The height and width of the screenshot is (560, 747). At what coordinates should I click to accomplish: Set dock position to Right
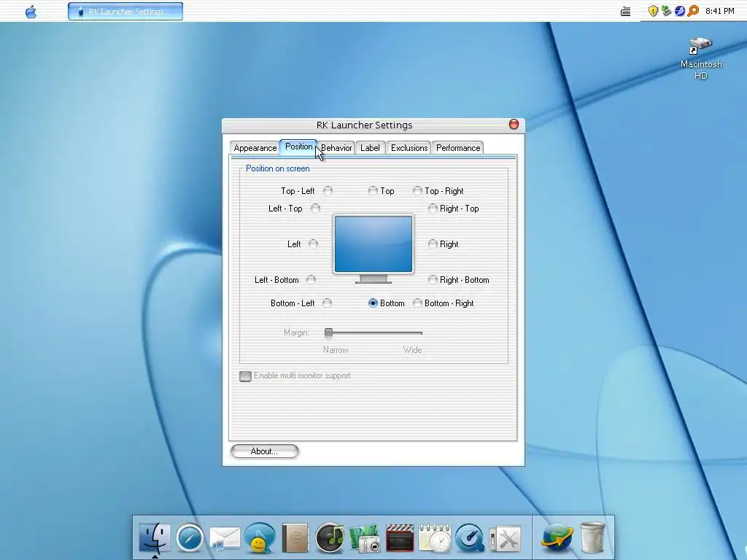(x=433, y=244)
